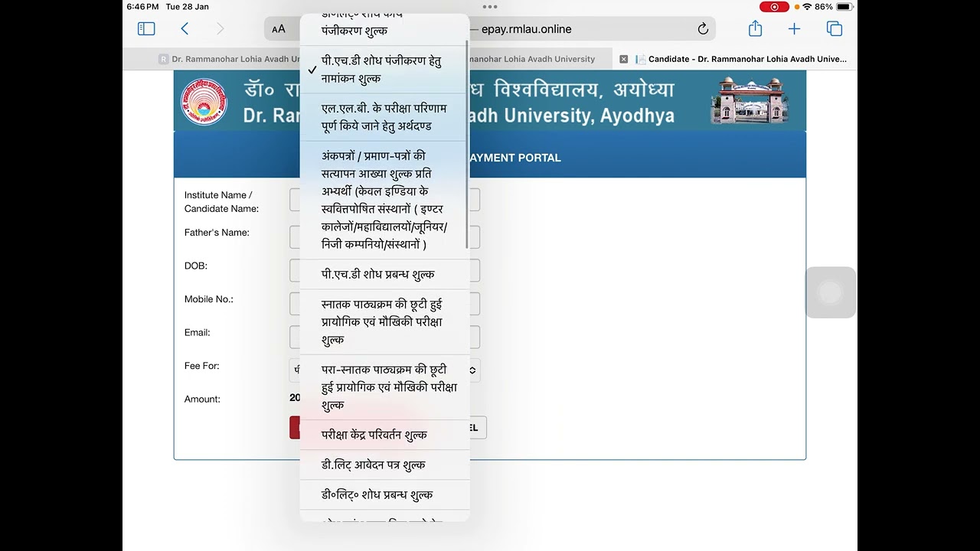The image size is (980, 551).
Task: Click the Mobile No. input field
Action: point(384,304)
